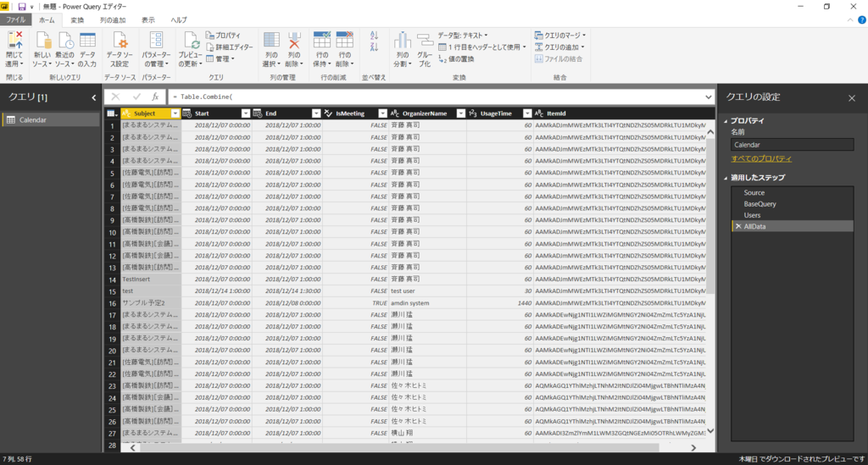Collapse the クエリ [1] pane
This screenshot has width=868, height=465.
pos(93,97)
